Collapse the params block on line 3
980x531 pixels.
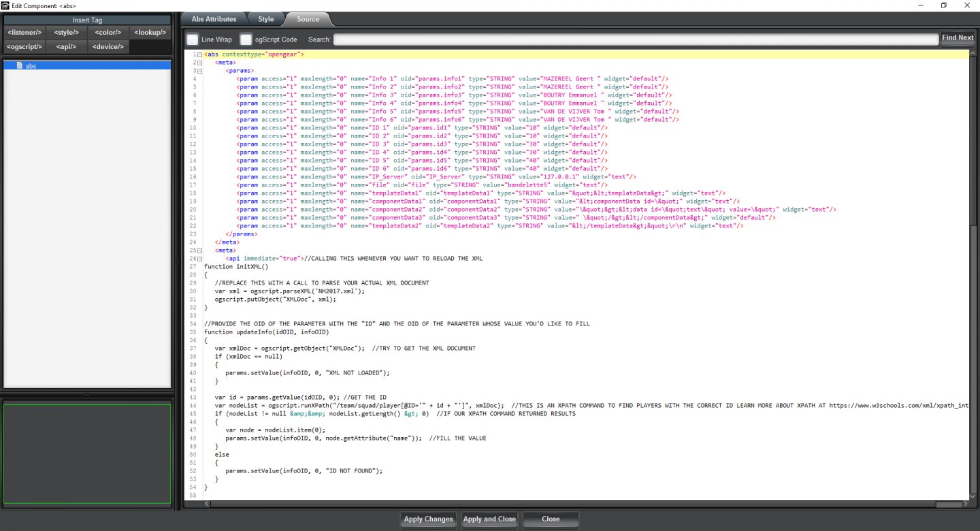(199, 71)
